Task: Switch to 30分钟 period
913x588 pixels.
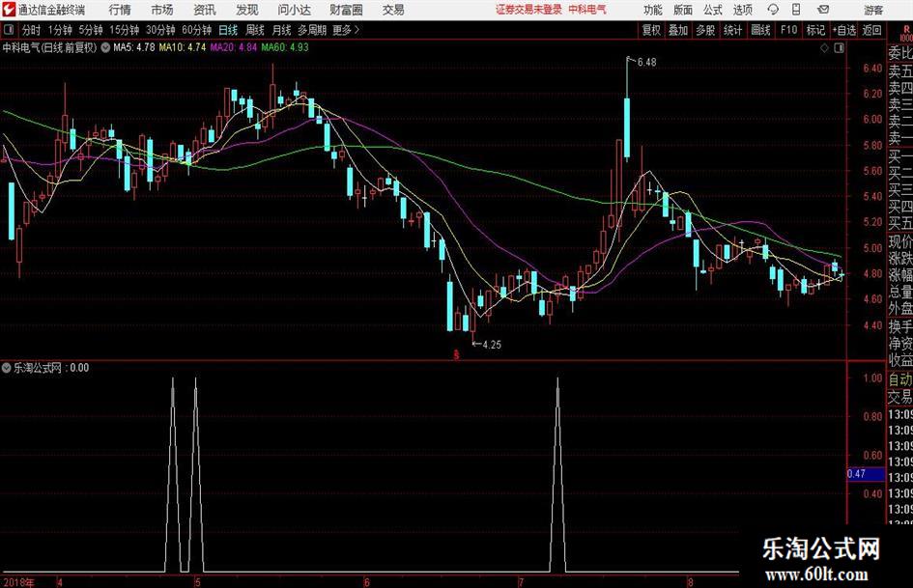Action: tap(160, 30)
